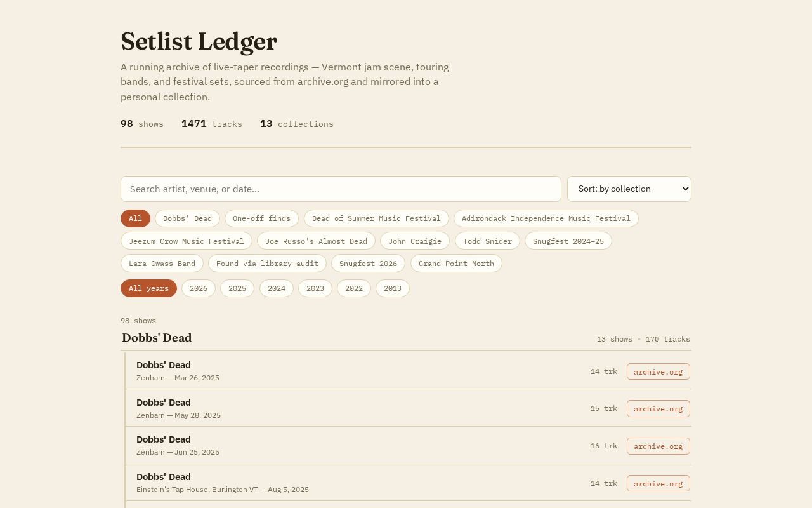812x508 pixels.
Task: Filter shows by year 2024
Action: [x=277, y=288]
